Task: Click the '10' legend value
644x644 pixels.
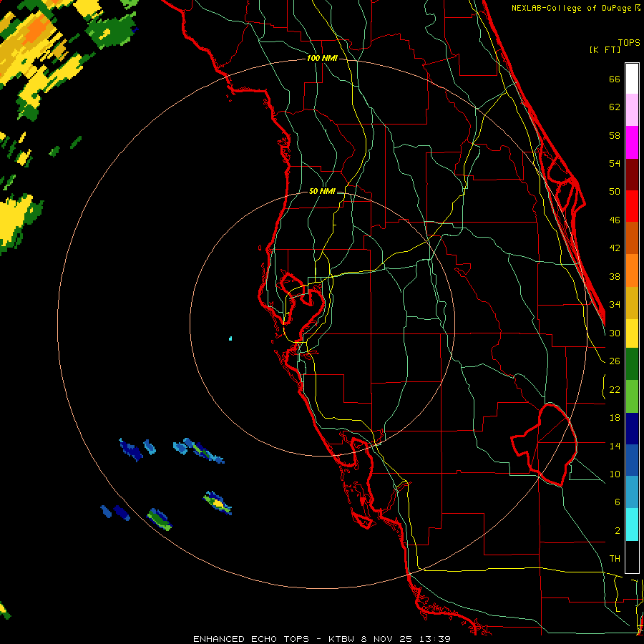Action: pos(615,474)
